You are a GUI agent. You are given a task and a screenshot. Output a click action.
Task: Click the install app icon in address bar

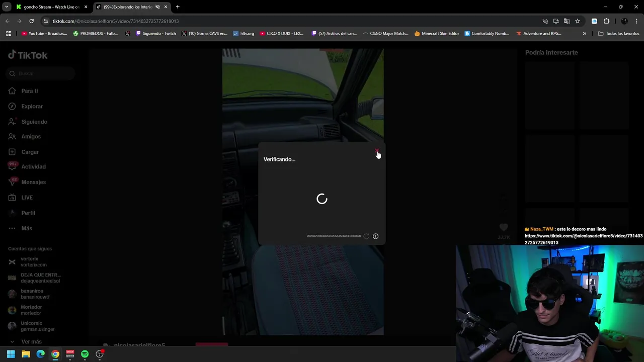556,21
